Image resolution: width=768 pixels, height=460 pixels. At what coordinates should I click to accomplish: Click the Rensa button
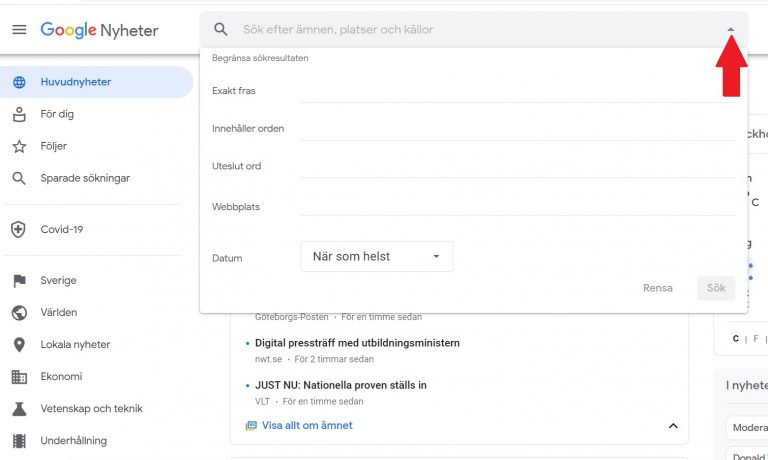click(x=658, y=288)
